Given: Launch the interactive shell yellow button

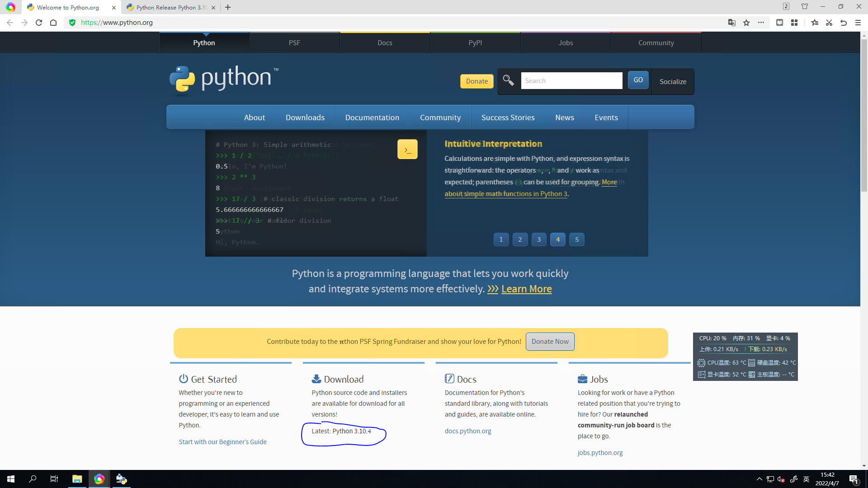Looking at the screenshot, I should click(407, 149).
